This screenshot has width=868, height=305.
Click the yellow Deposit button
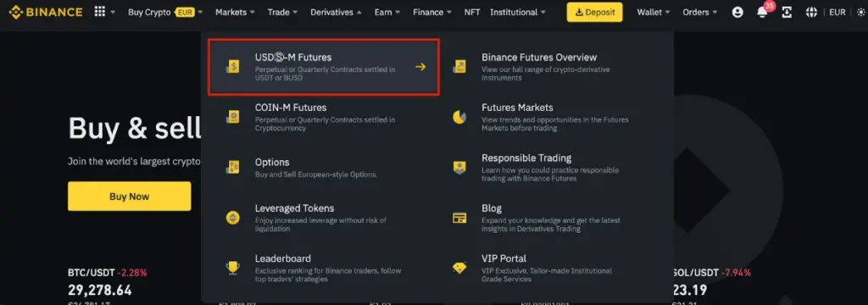click(594, 12)
